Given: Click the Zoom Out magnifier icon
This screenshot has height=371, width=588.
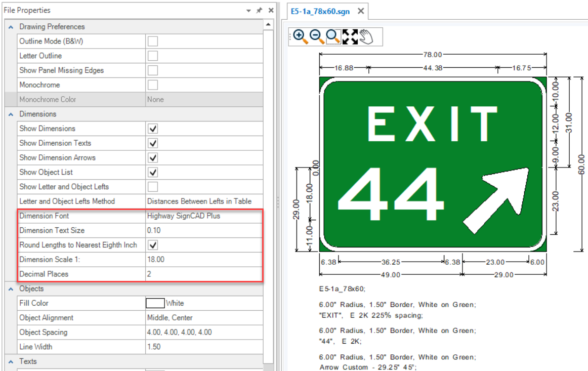Looking at the screenshot, I should coord(316,36).
